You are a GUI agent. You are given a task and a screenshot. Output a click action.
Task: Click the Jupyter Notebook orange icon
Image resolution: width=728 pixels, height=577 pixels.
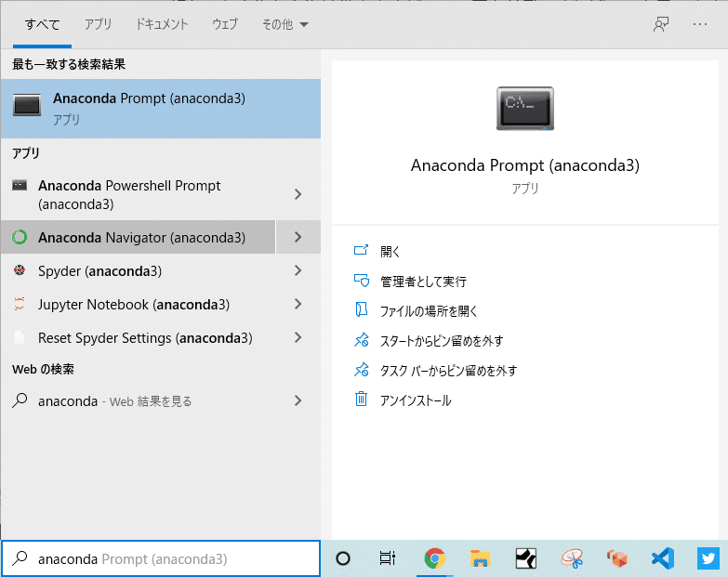pos(20,304)
